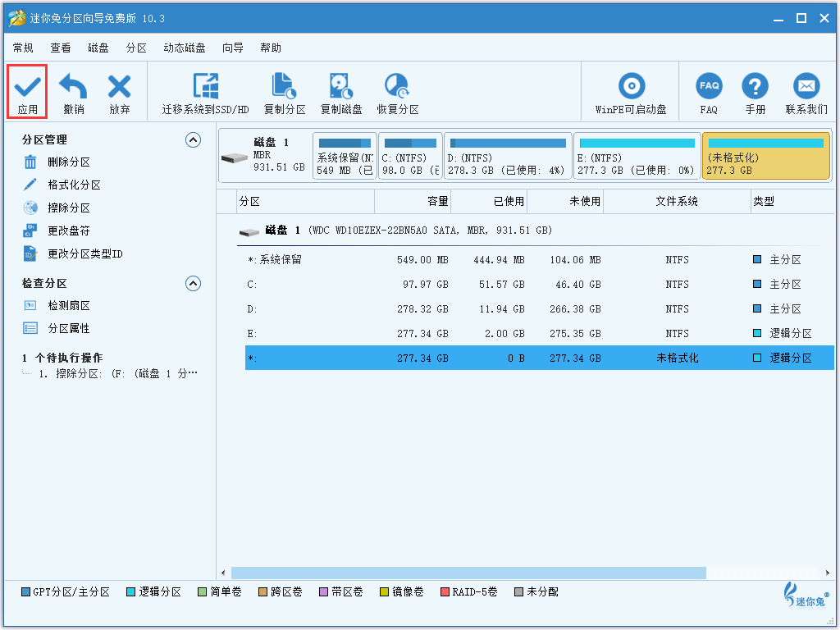Image resolution: width=840 pixels, height=630 pixels.
Task: Select the C: partition row in table
Action: (540, 285)
